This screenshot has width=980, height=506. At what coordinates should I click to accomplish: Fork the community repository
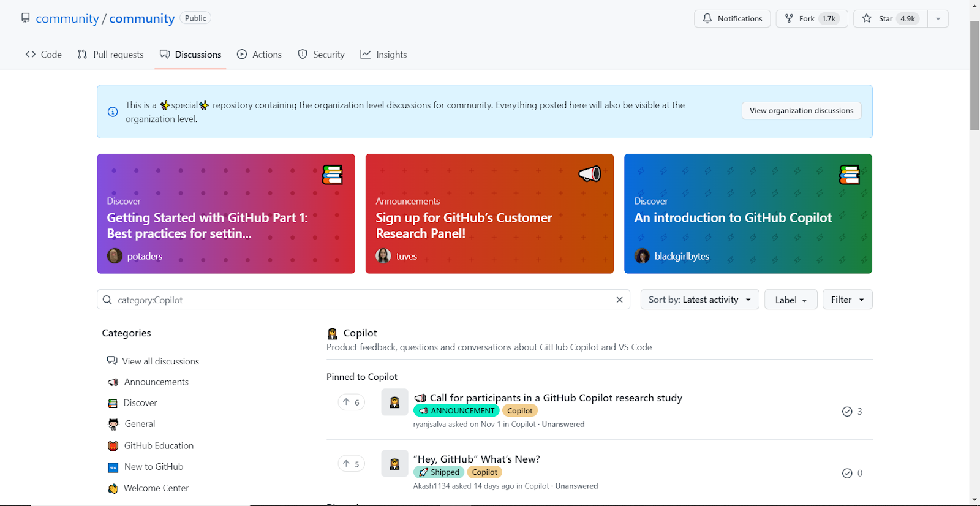812,18
